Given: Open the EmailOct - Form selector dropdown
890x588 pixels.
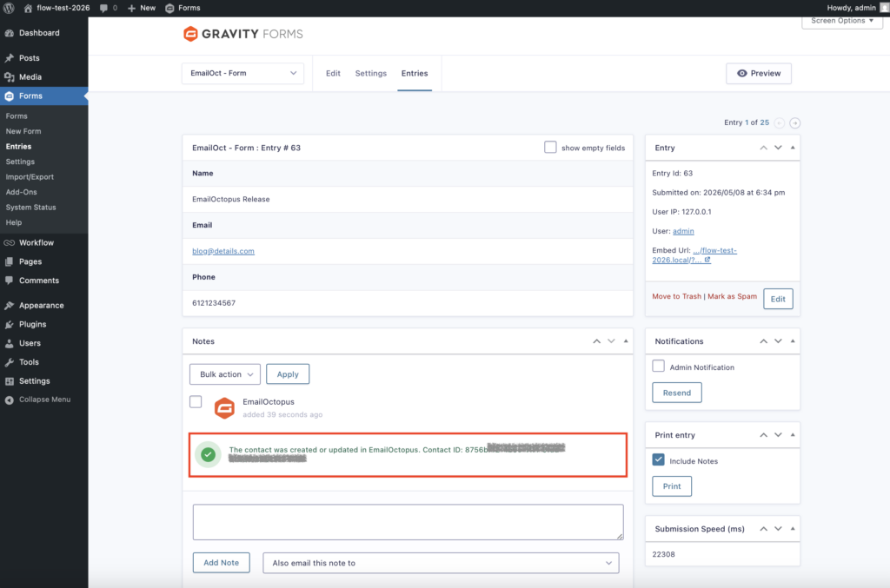Looking at the screenshot, I should [242, 73].
